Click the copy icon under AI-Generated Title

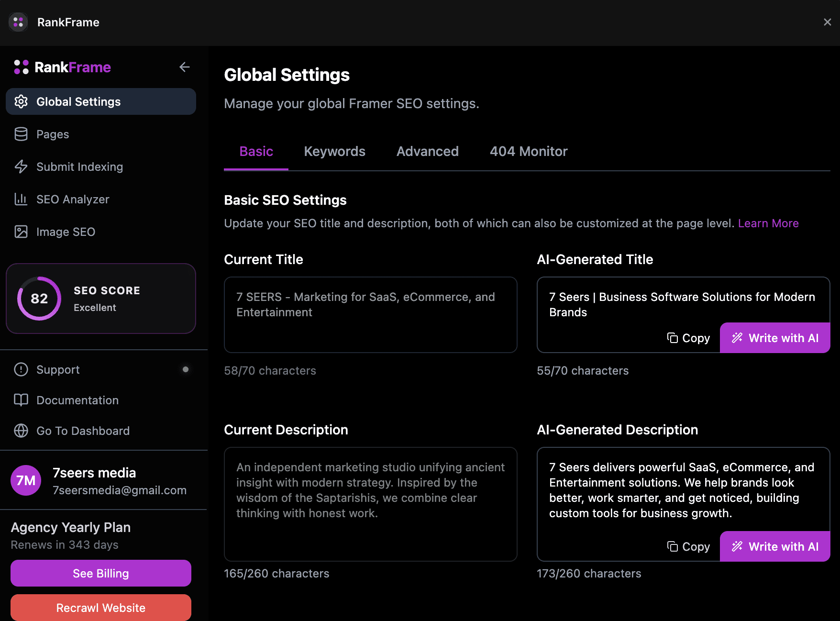point(673,338)
